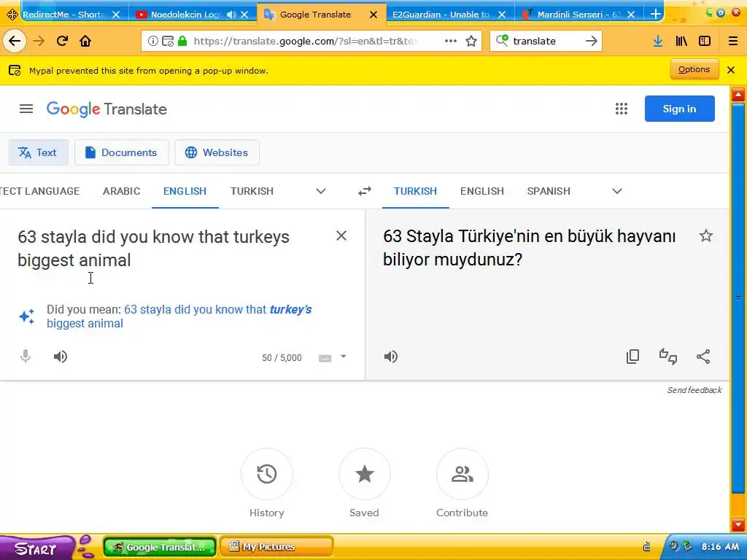Expand more target languages chevron
Image resolution: width=747 pixels, height=560 pixels.
pyautogui.click(x=617, y=191)
